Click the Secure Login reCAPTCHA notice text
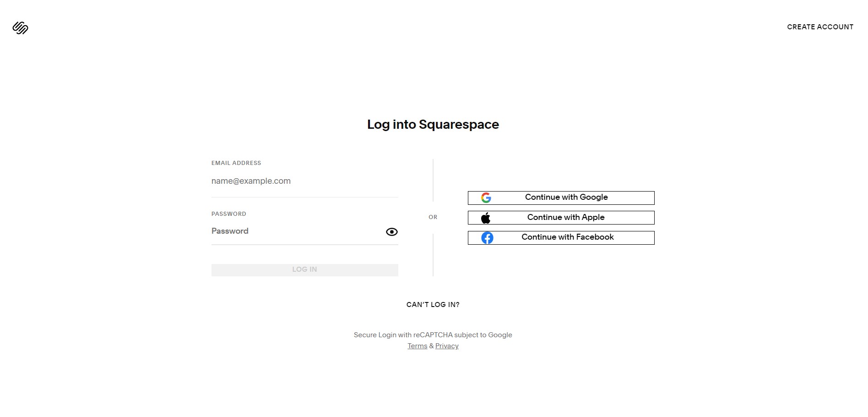 coord(433,335)
